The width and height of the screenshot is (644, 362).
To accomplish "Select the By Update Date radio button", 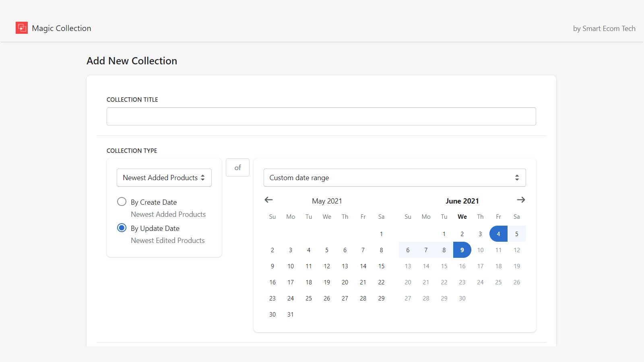I will coord(122,228).
